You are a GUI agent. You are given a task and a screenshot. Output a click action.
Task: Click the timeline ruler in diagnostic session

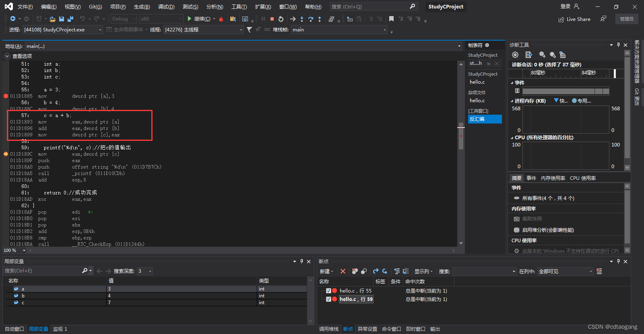(566, 73)
